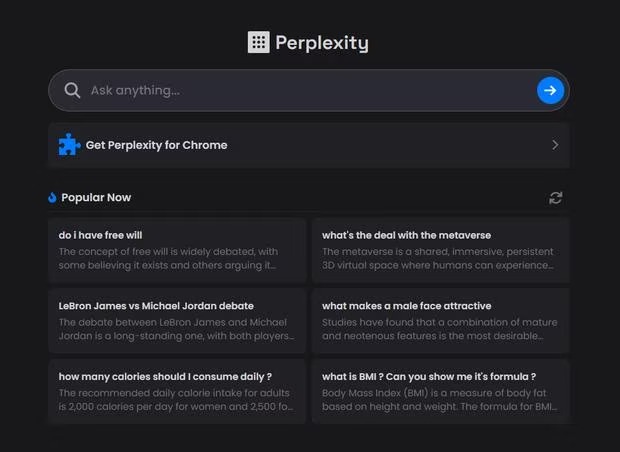The width and height of the screenshot is (620, 452).
Task: Click the Popular Now heading
Action: (96, 197)
